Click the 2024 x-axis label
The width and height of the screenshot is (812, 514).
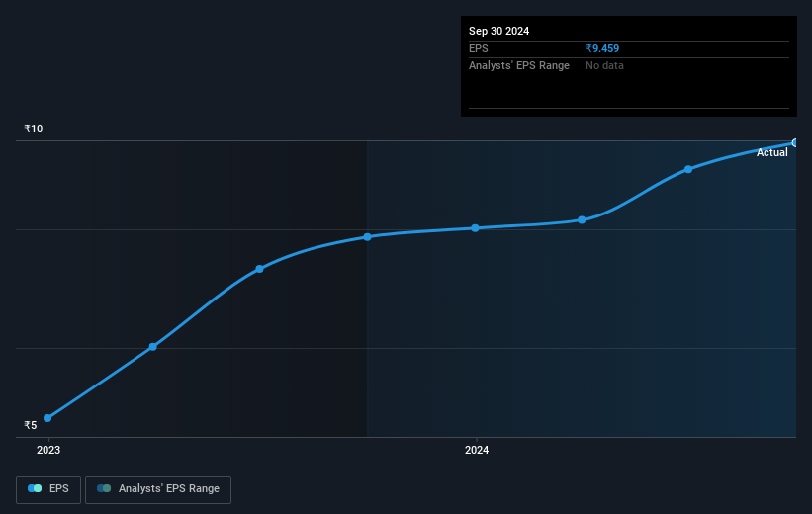tap(477, 450)
